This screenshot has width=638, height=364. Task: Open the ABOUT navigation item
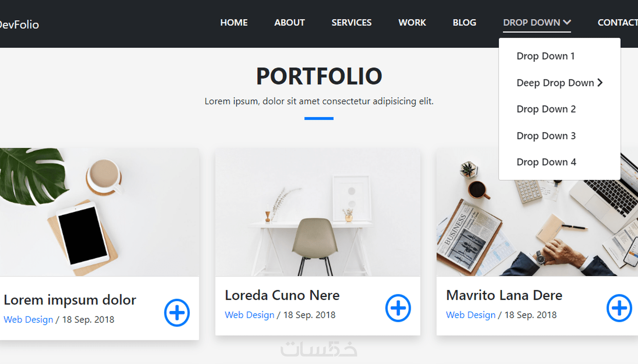(289, 23)
